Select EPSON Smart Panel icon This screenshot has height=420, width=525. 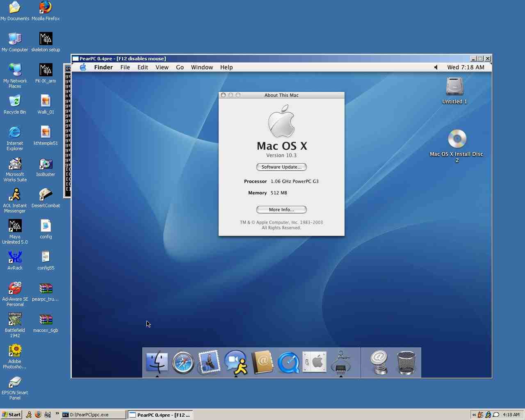click(x=15, y=387)
